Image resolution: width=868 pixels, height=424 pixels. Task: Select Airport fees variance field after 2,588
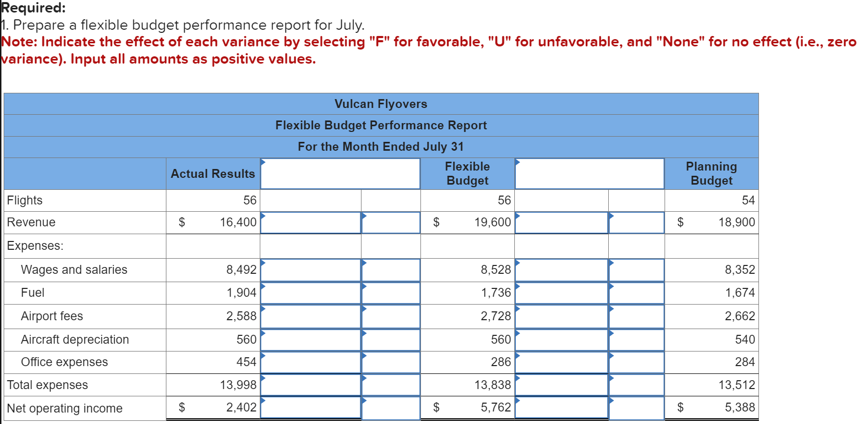[311, 317]
